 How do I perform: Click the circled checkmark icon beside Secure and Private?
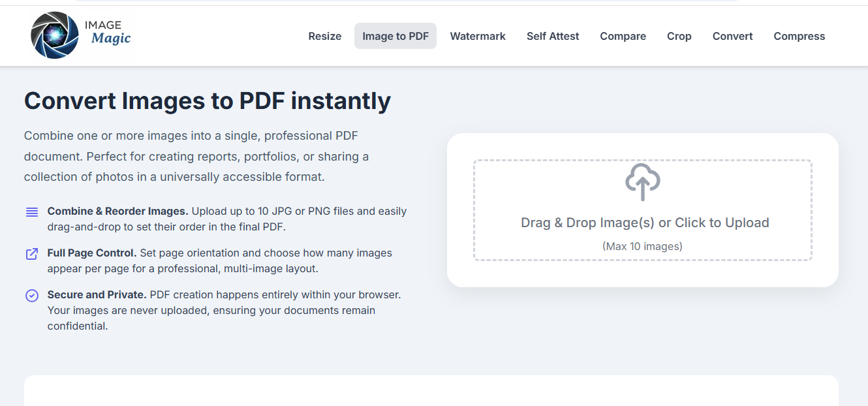click(31, 295)
